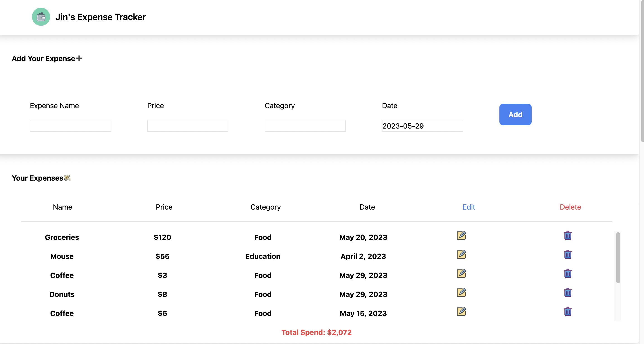Image resolution: width=644 pixels, height=344 pixels.
Task: Delete the Coffee expense from May 15
Action: (x=568, y=312)
